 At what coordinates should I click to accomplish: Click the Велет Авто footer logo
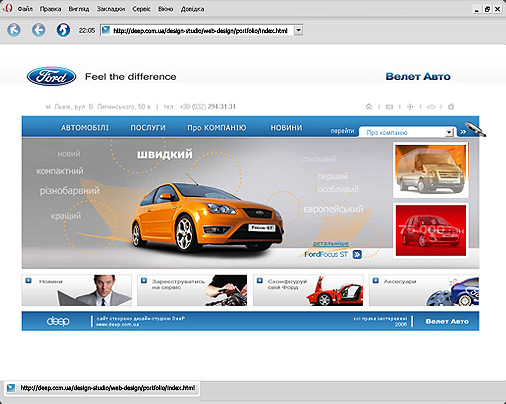[x=447, y=321]
